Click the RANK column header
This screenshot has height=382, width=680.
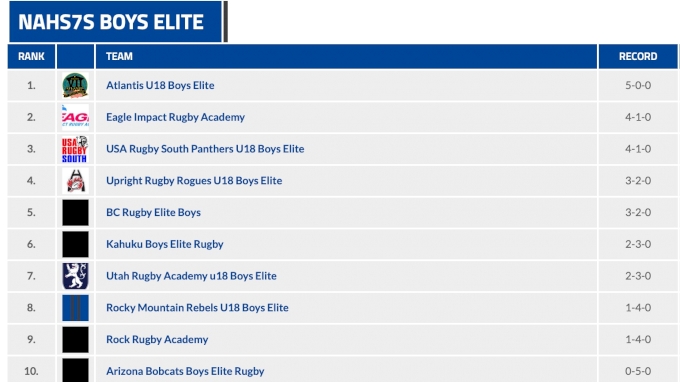pos(31,56)
